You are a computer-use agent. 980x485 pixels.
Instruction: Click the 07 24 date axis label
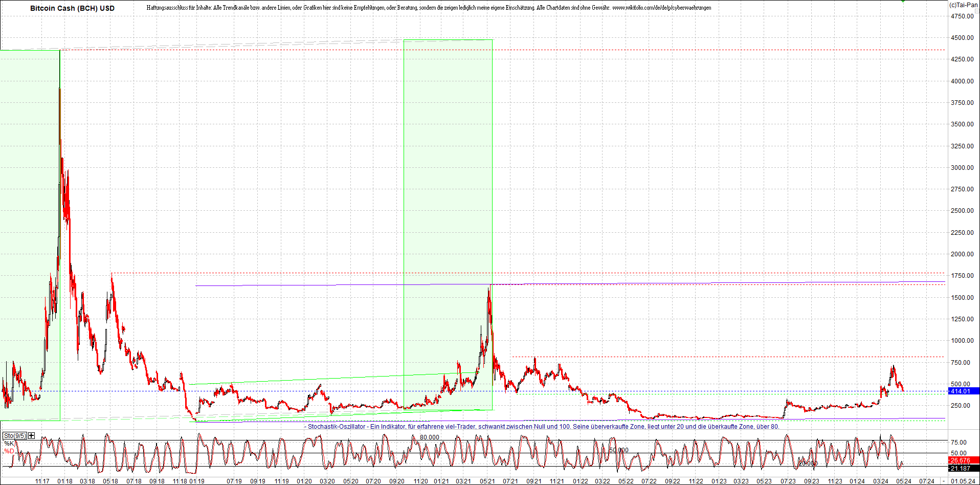pyautogui.click(x=926, y=481)
